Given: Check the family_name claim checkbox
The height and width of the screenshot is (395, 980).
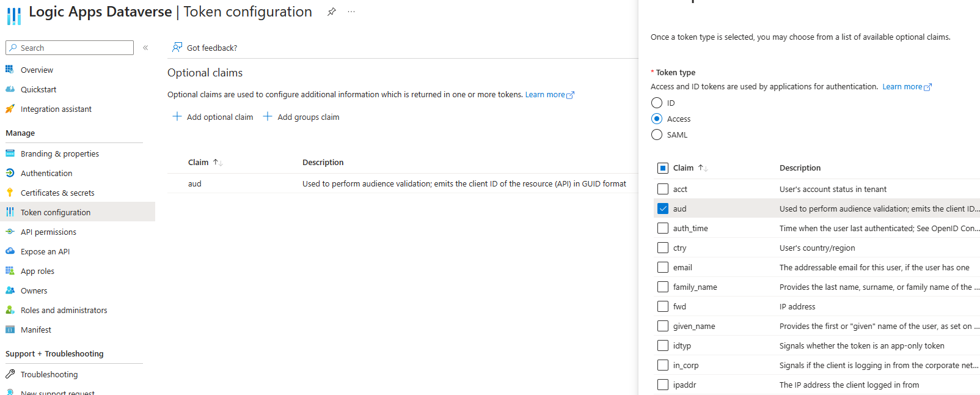Looking at the screenshot, I should [x=663, y=287].
